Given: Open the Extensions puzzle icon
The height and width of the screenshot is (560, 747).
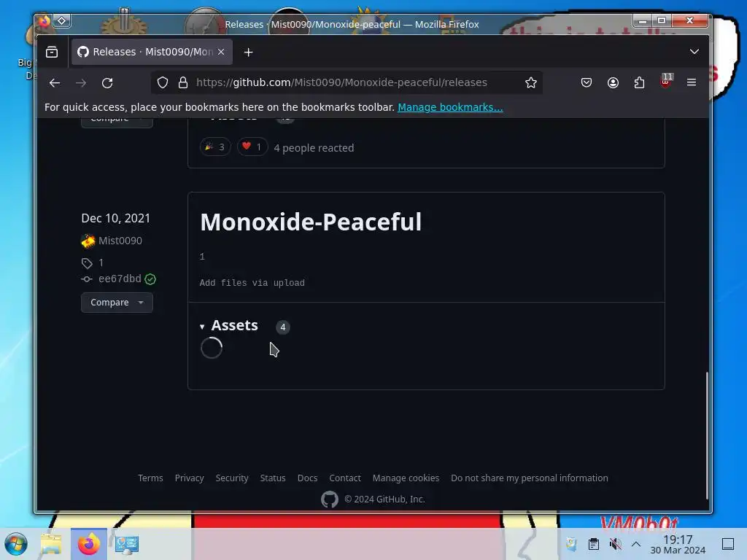Looking at the screenshot, I should (639, 82).
